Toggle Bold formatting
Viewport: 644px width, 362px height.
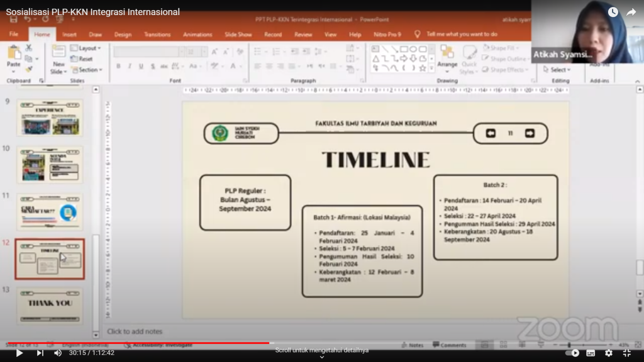point(118,66)
